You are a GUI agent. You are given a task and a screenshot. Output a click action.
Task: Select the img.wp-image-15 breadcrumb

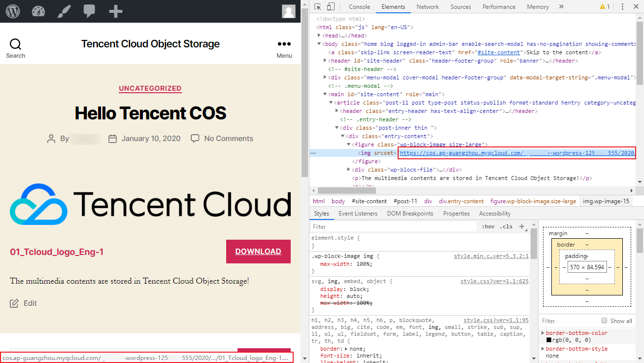tap(606, 201)
